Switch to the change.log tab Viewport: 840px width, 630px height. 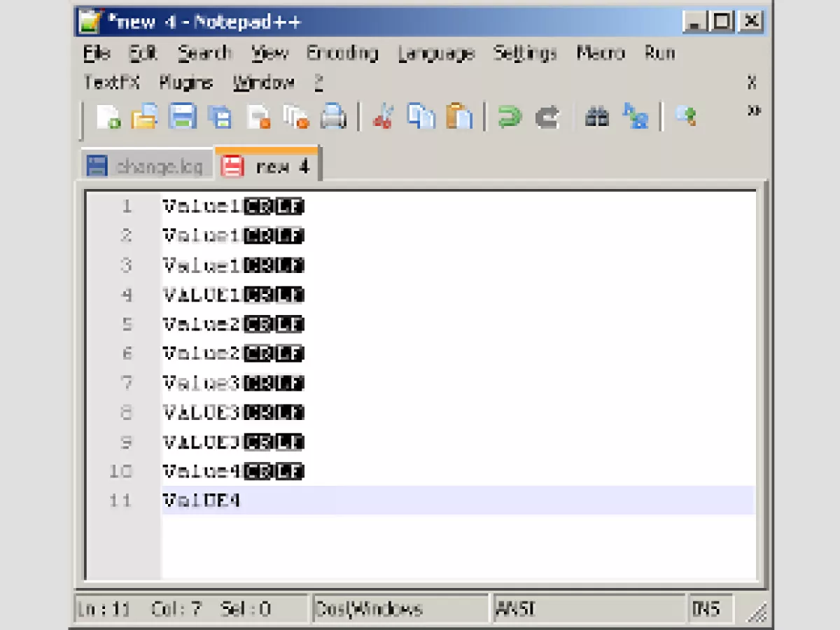tap(147, 166)
